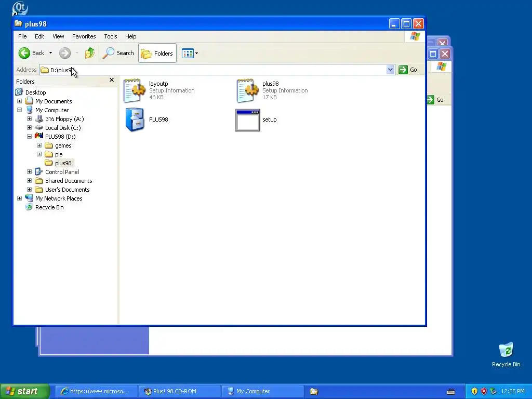The height and width of the screenshot is (399, 532).
Task: Select My Computer icon in tree
Action: coord(29,110)
